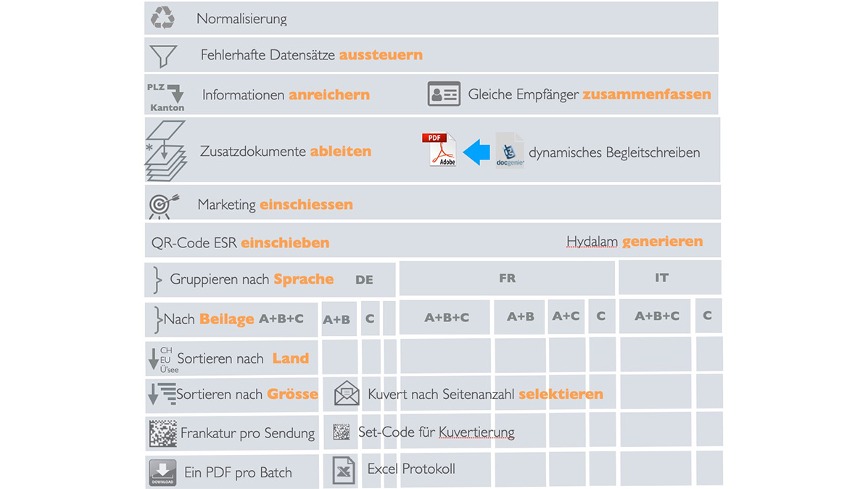
Task: Click the funnel filter icon
Action: click(x=162, y=56)
